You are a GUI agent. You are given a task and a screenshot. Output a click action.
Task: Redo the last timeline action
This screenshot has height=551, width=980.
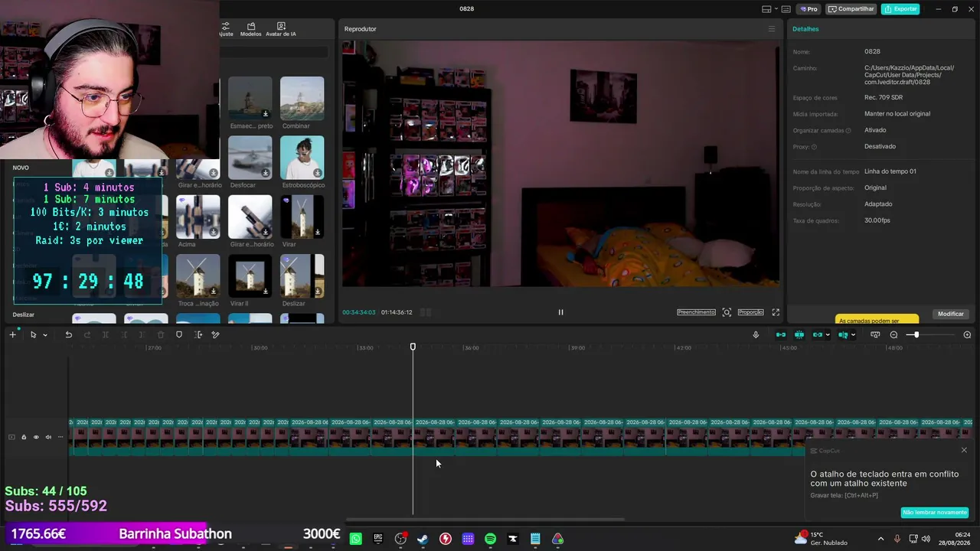click(87, 334)
